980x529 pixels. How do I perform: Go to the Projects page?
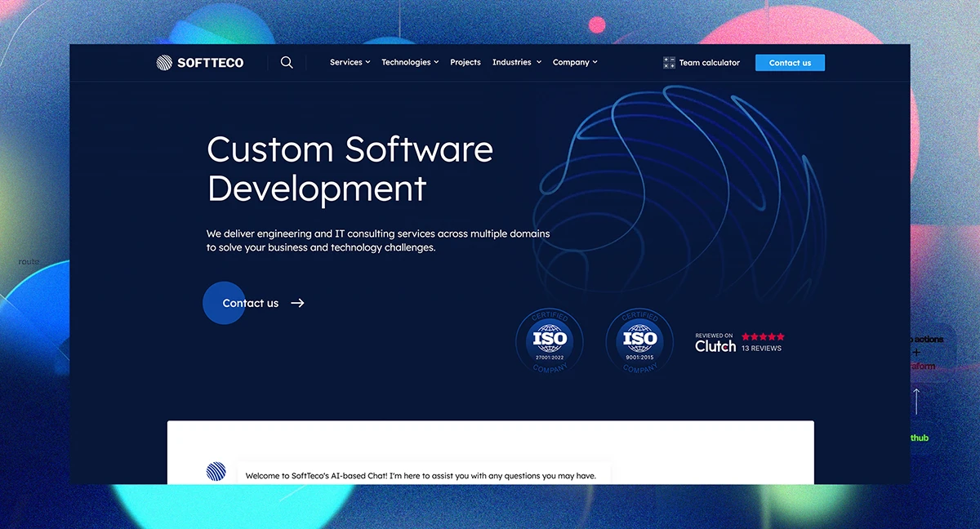click(465, 62)
